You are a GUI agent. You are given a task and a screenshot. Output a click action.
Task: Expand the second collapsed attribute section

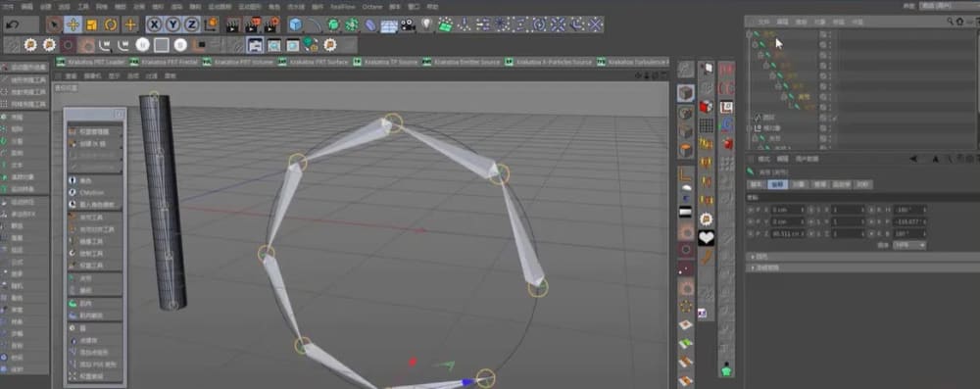[862, 267]
